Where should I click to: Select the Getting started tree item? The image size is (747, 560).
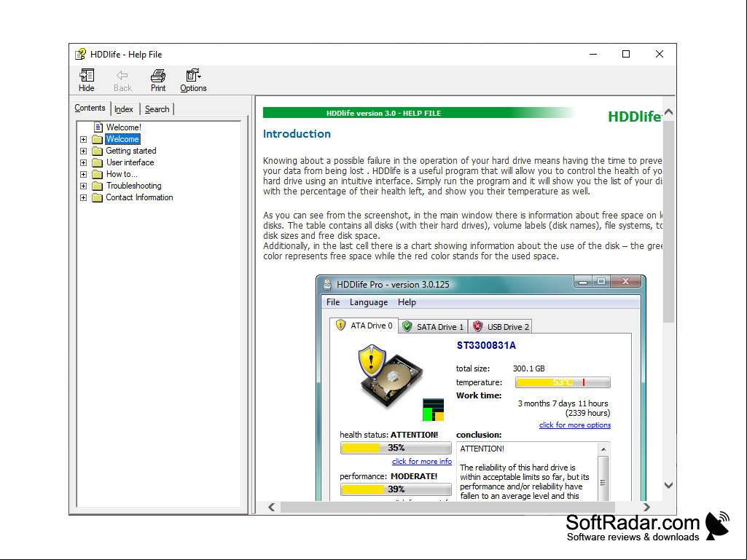pyautogui.click(x=131, y=151)
